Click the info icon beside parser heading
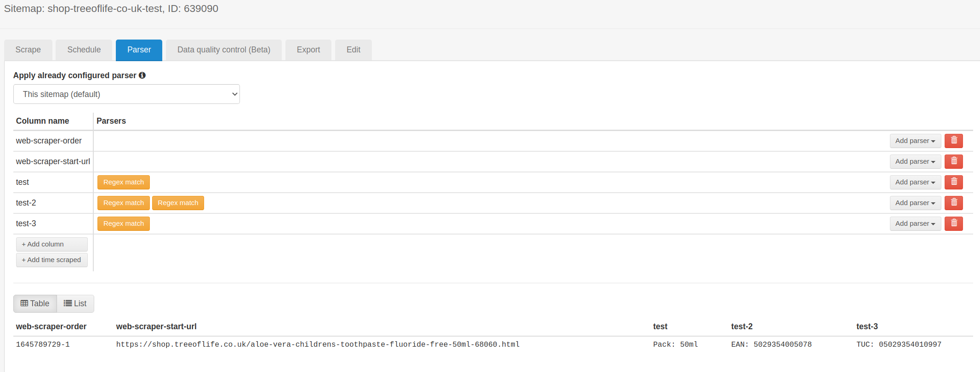Image resolution: width=980 pixels, height=372 pixels. 142,75
